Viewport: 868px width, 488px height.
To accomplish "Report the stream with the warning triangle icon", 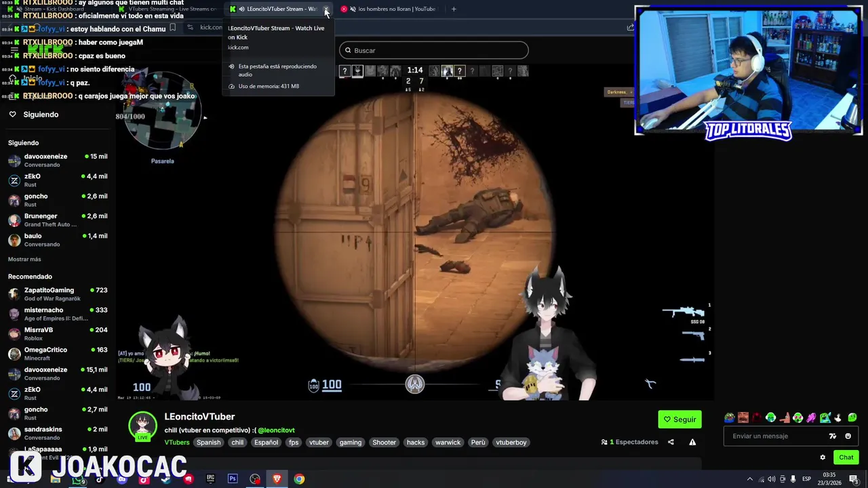I will click(x=692, y=442).
